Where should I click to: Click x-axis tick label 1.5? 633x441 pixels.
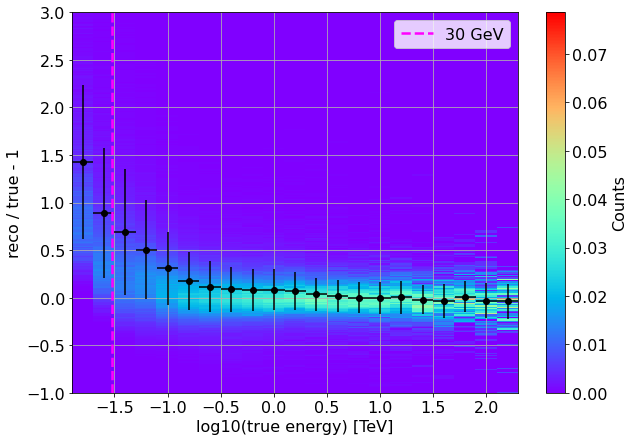tap(433, 407)
